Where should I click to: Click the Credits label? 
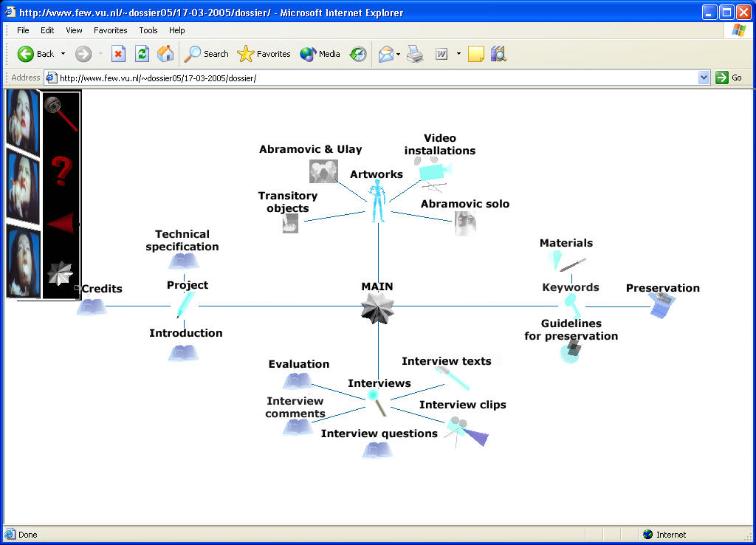point(102,289)
